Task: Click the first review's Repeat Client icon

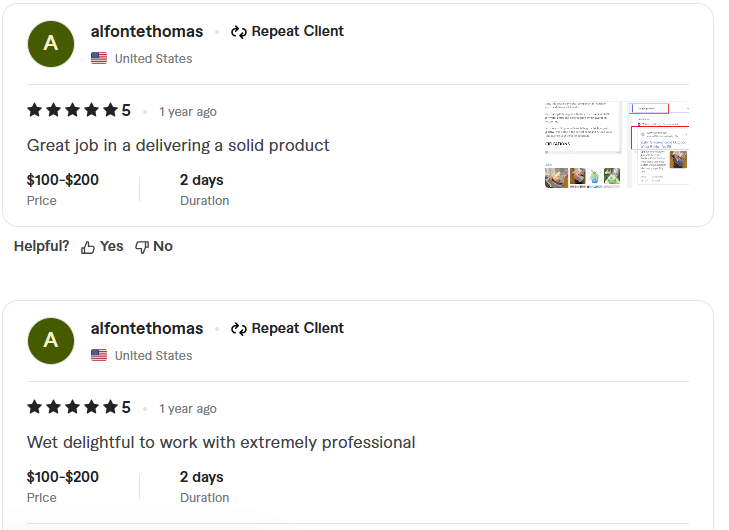Action: click(238, 32)
